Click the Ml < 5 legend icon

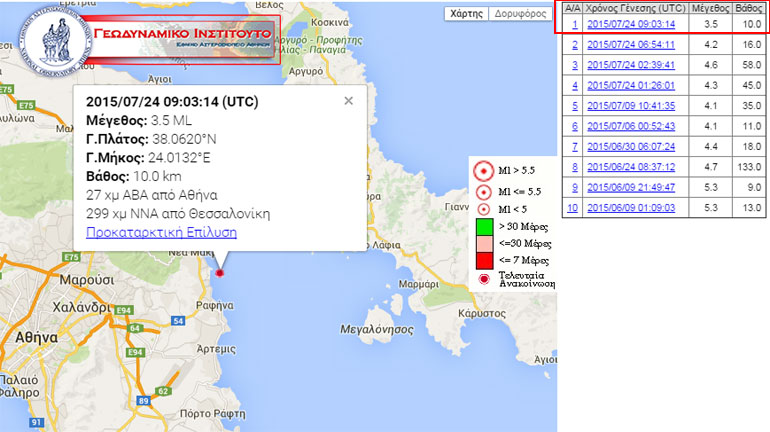click(x=484, y=210)
